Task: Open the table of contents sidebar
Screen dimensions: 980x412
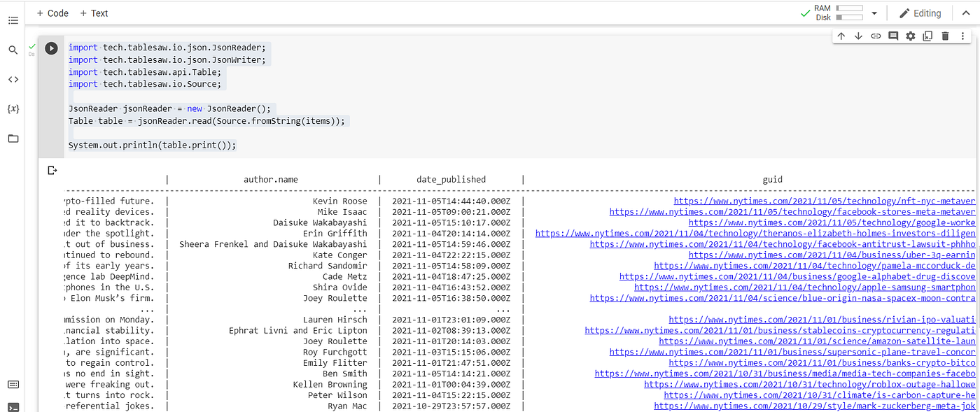Action: click(13, 20)
